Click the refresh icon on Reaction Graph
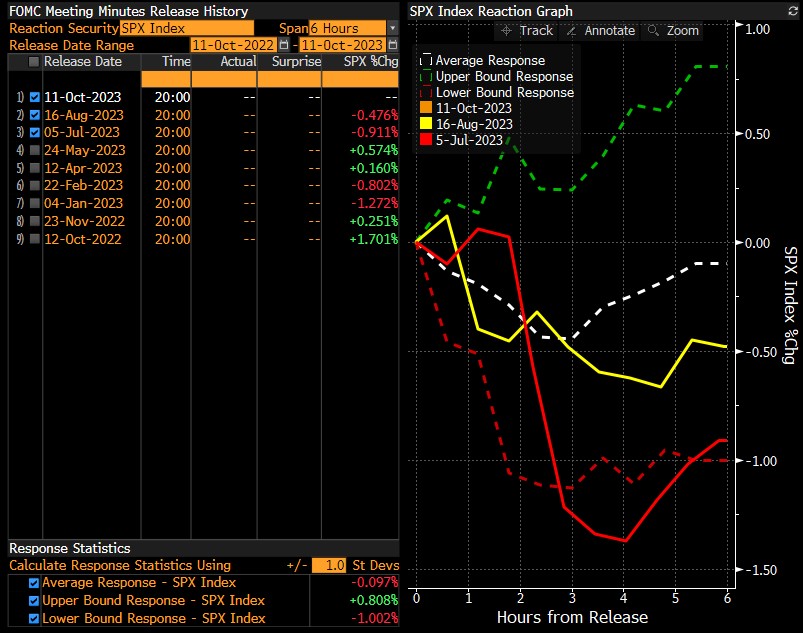The image size is (803, 633). pyautogui.click(x=791, y=11)
